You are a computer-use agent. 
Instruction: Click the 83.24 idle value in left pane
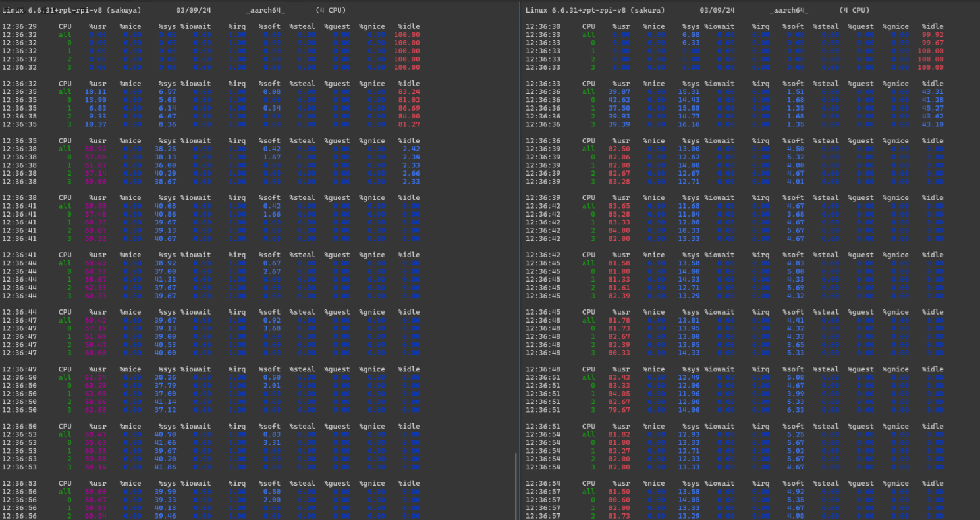pyautogui.click(x=408, y=92)
